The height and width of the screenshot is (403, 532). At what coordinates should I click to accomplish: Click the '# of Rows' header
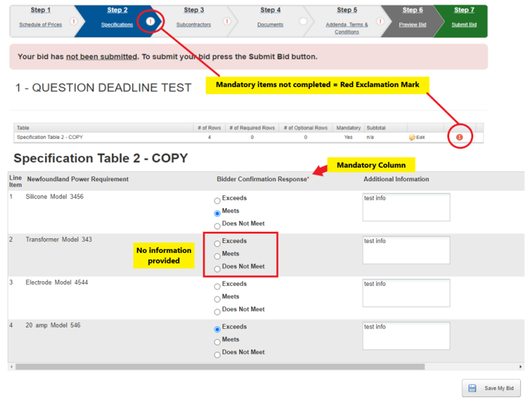click(x=209, y=128)
